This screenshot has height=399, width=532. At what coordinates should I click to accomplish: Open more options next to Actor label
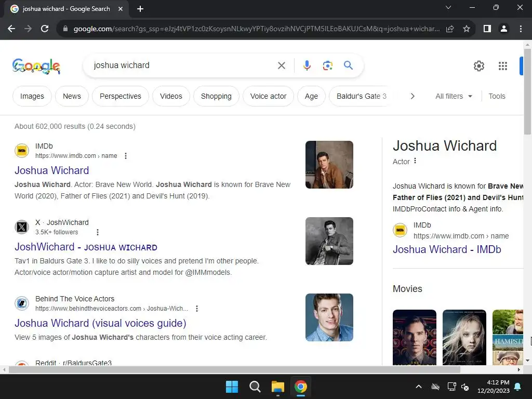pyautogui.click(x=415, y=161)
